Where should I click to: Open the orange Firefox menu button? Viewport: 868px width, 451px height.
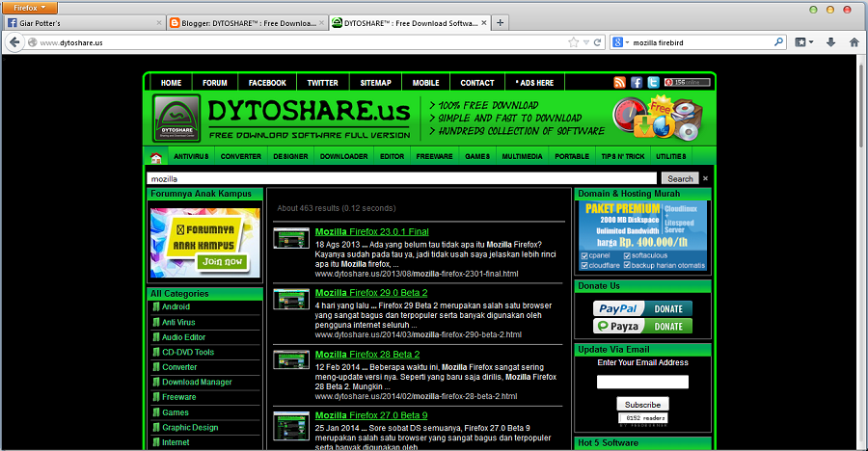(x=30, y=8)
